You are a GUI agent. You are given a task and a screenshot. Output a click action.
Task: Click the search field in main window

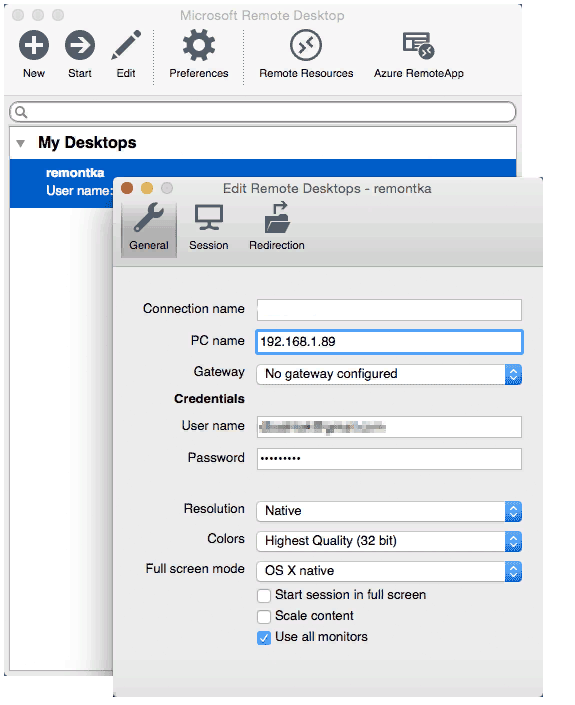(263, 112)
